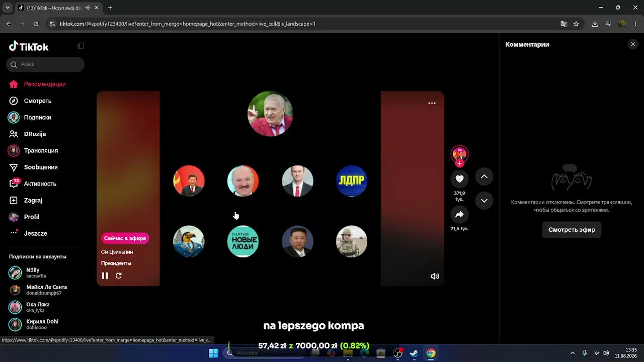Click Chrome icon in the taskbar
Viewport: 644px width, 362px height.
pyautogui.click(x=431, y=353)
